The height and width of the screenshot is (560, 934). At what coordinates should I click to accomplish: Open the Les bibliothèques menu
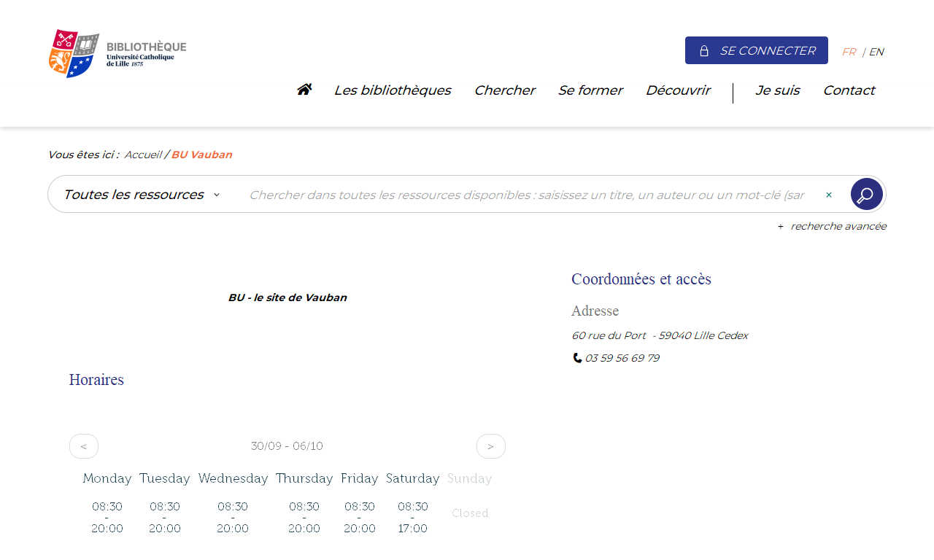[x=393, y=90]
